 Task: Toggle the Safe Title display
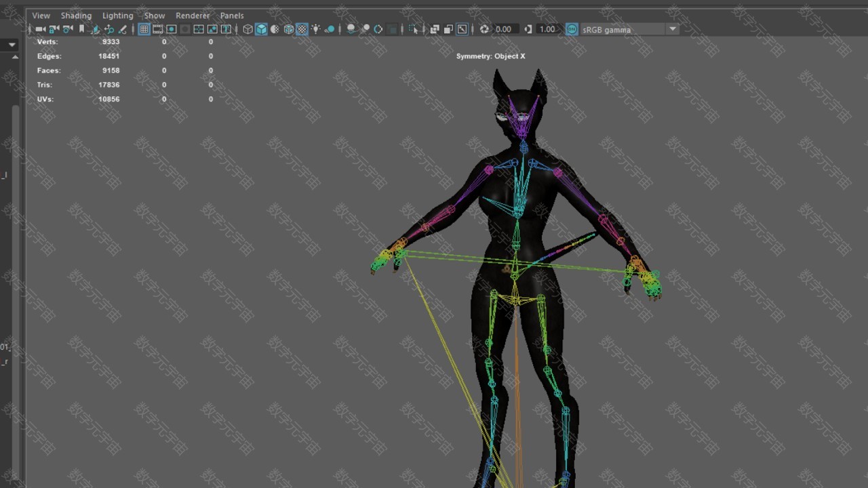click(226, 29)
